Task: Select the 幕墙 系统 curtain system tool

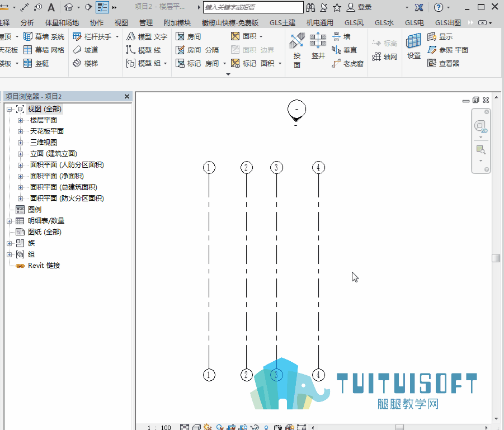Action: coord(44,37)
